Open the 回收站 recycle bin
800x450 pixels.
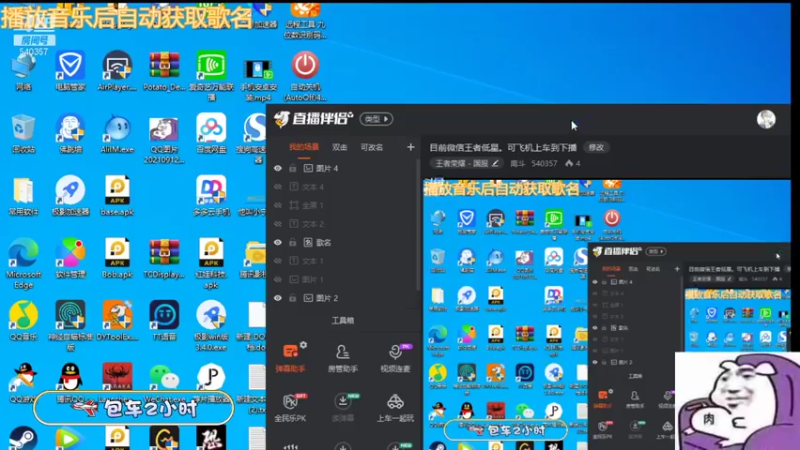coord(23,134)
